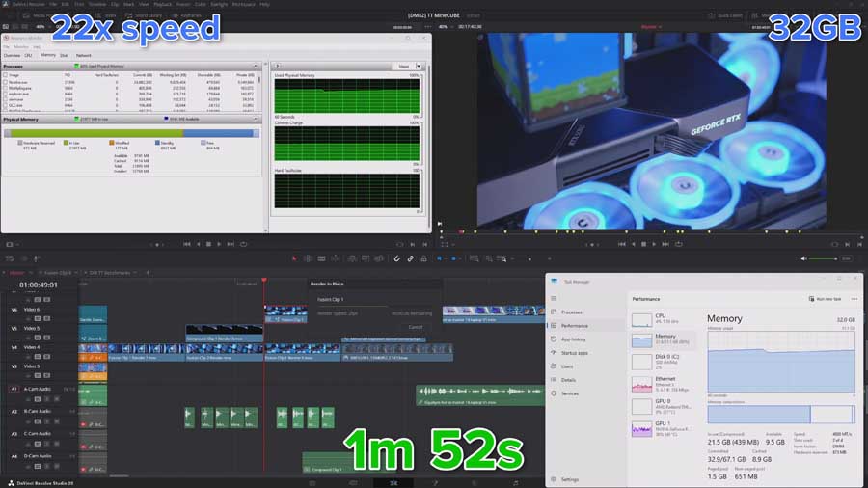Open App history in Task Manager sidebar
The width and height of the screenshot is (868, 488).
pos(575,339)
